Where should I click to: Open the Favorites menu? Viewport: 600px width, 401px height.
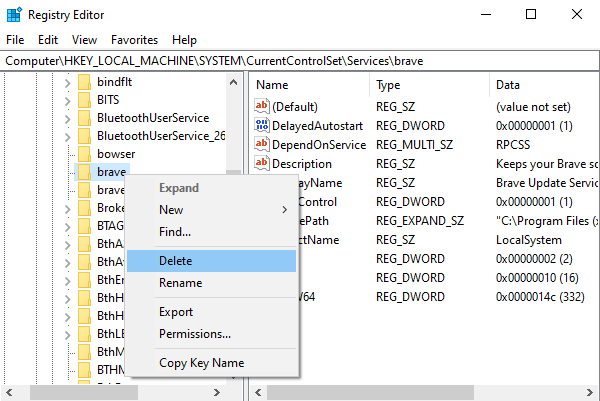click(134, 40)
